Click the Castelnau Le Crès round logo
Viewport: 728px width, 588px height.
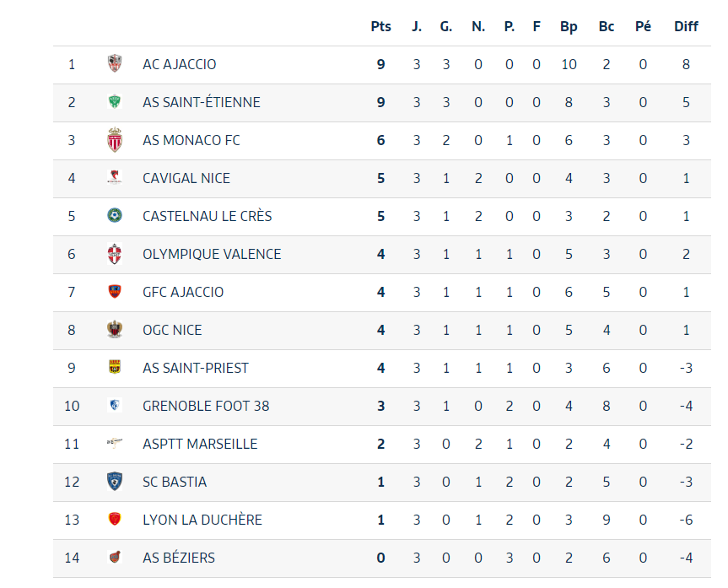click(115, 216)
